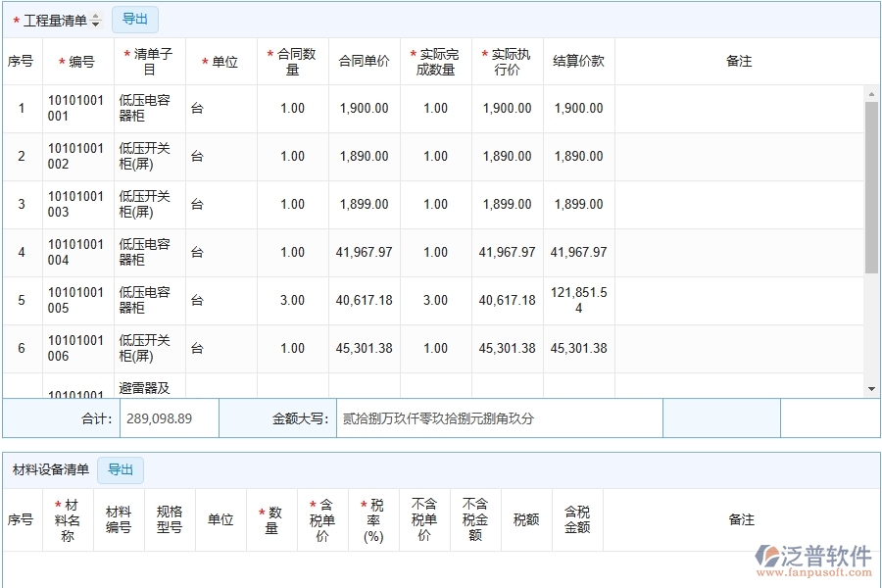Sort by 合同单价 column header

click(x=364, y=61)
